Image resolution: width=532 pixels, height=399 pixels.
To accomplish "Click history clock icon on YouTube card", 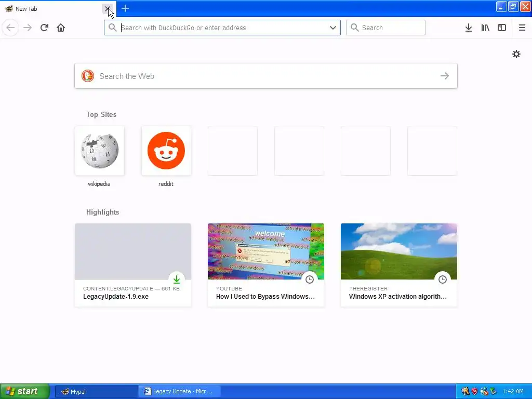I will click(310, 280).
